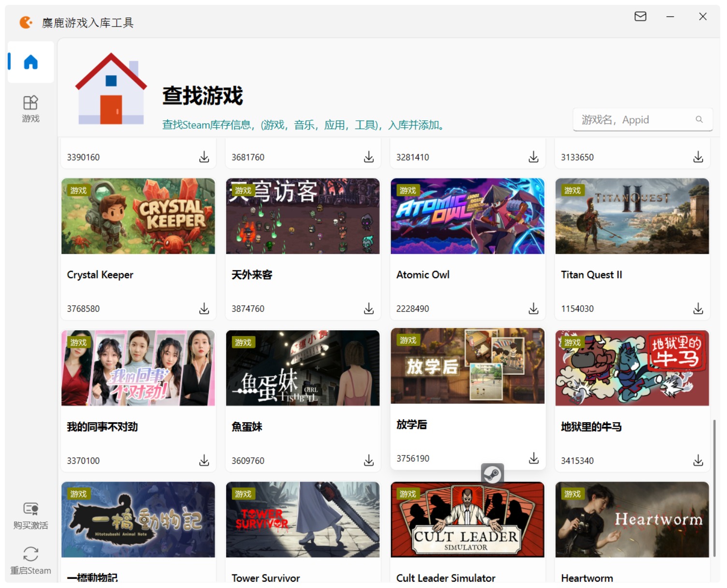Download the game with Appid 3281410
Image resolution: width=727 pixels, height=588 pixels.
coord(534,157)
